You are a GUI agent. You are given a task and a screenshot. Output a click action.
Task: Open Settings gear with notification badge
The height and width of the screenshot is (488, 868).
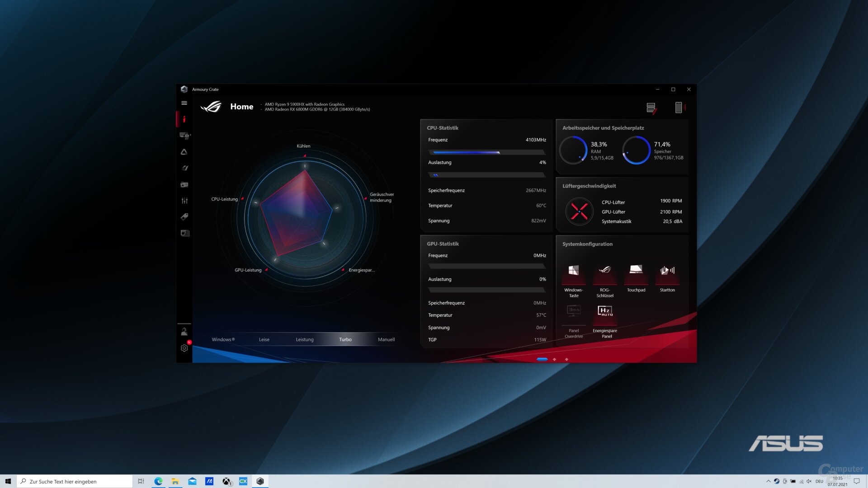coord(184,348)
